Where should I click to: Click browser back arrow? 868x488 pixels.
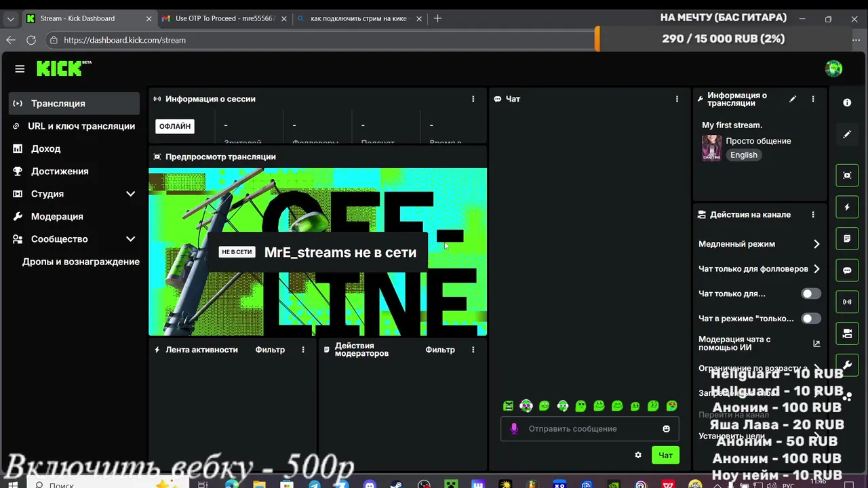pos(11,40)
